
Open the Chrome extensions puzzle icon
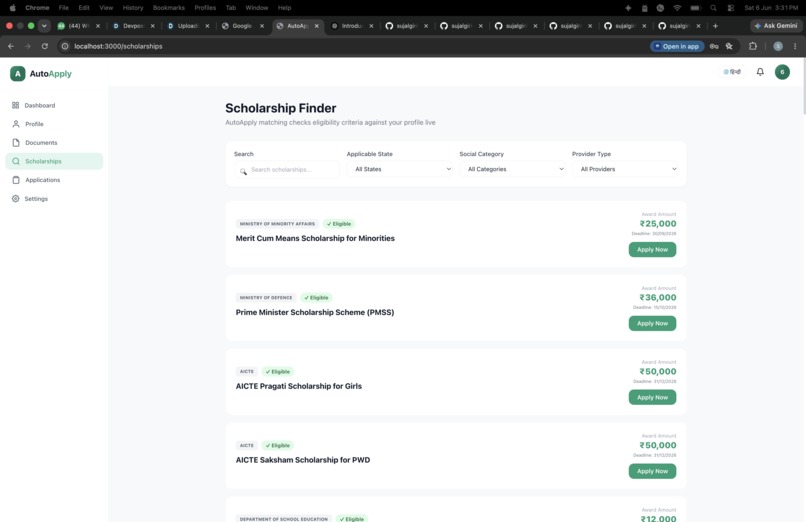pos(753,46)
